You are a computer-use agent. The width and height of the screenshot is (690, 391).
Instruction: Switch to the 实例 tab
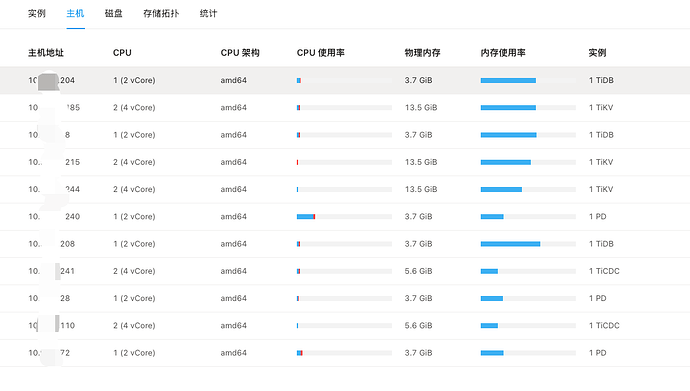[x=37, y=14]
